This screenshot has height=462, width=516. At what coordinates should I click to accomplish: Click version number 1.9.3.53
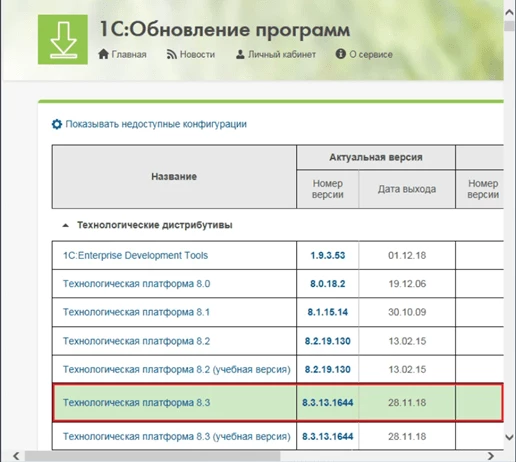[x=328, y=255]
